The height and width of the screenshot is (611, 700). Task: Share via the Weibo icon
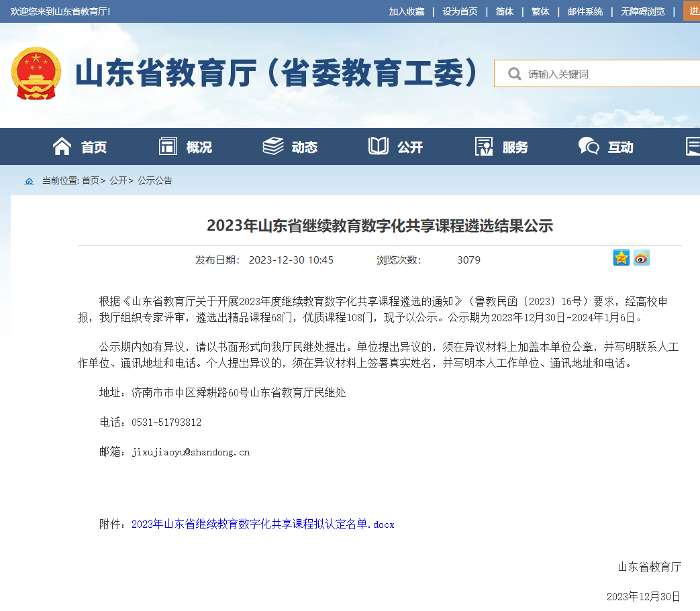point(642,258)
